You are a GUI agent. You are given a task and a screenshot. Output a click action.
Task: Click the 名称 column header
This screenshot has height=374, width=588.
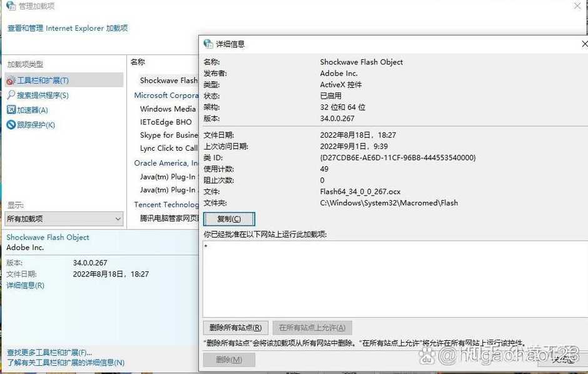pos(138,62)
